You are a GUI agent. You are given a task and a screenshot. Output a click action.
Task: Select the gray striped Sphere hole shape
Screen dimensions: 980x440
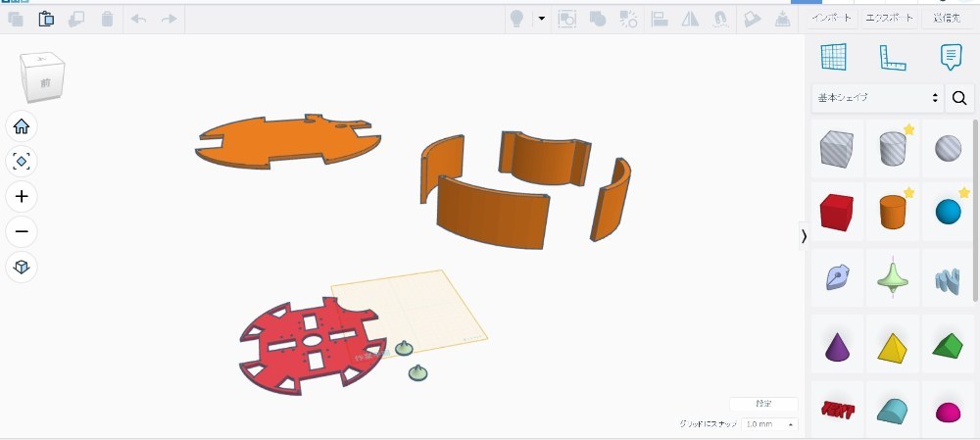[948, 149]
